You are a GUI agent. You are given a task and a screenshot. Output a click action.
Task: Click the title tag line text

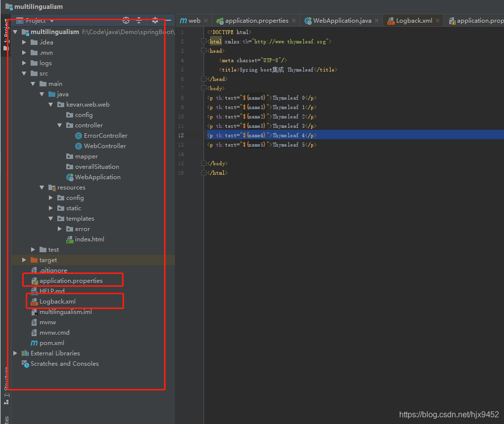click(278, 70)
